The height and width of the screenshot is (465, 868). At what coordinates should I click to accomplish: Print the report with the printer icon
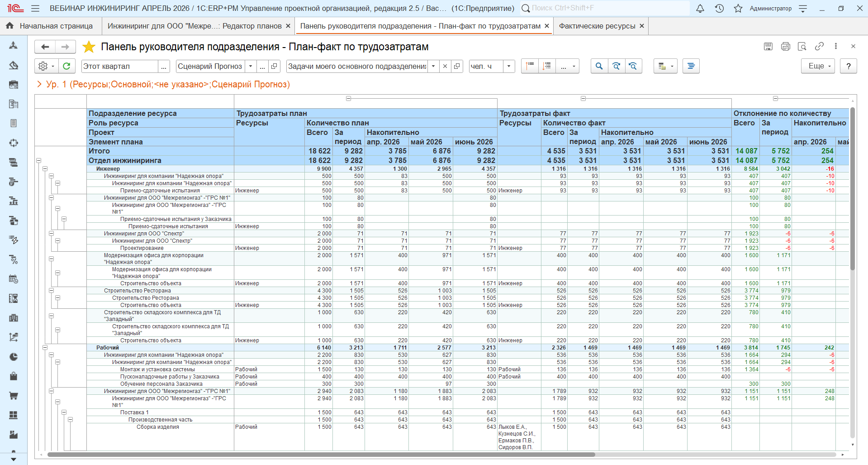785,46
